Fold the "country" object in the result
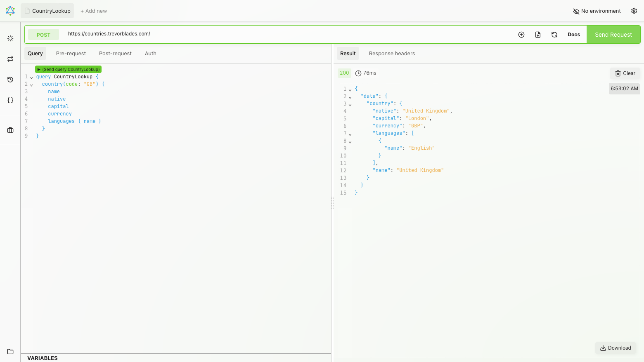The width and height of the screenshot is (644, 362). [350, 105]
